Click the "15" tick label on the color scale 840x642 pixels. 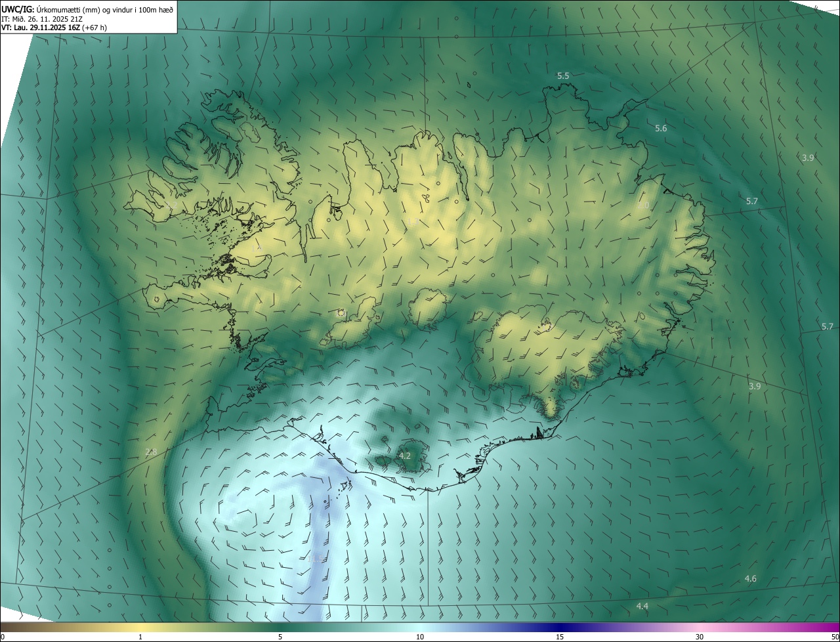[560, 637]
